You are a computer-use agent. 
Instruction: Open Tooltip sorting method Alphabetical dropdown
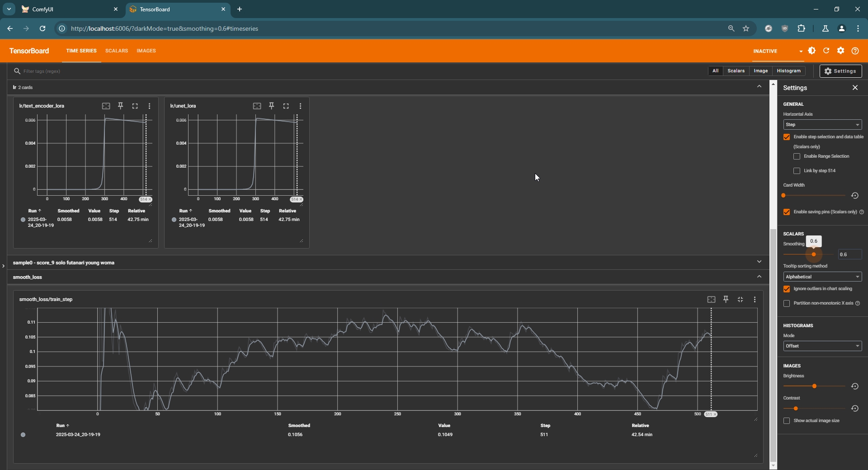point(822,277)
